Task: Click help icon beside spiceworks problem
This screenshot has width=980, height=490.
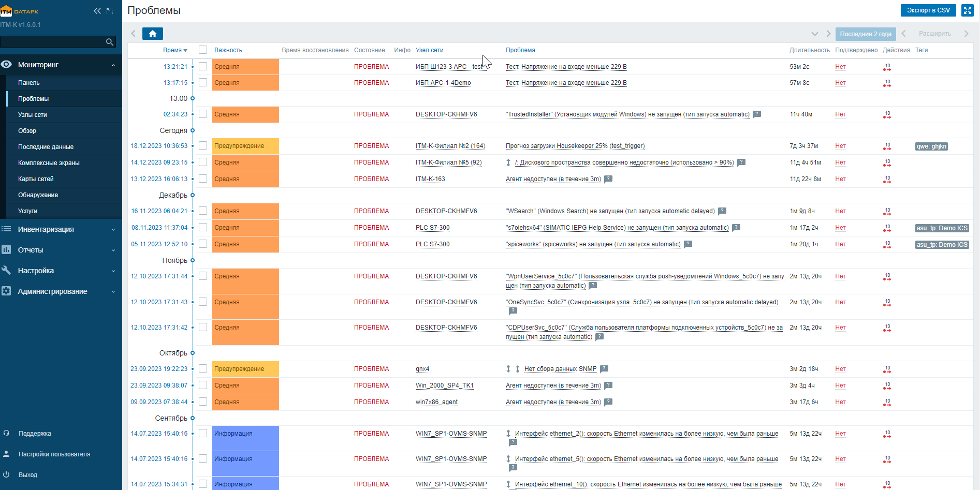Action: tap(688, 244)
